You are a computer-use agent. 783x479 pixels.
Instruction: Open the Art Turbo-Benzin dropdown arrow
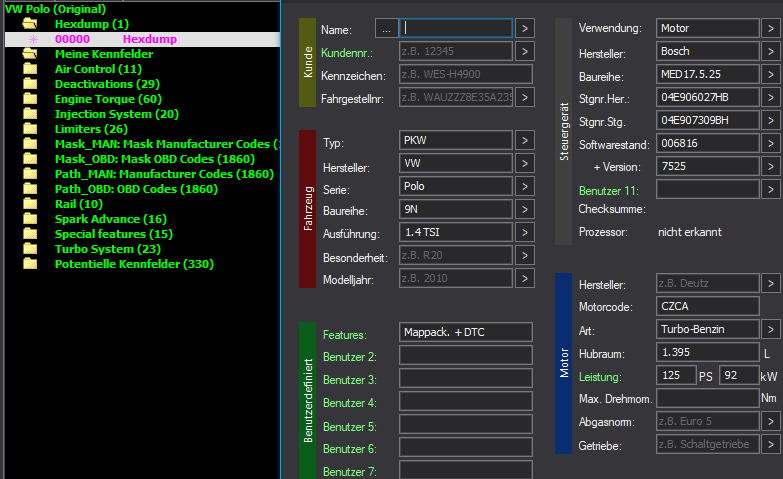pyautogui.click(x=771, y=329)
